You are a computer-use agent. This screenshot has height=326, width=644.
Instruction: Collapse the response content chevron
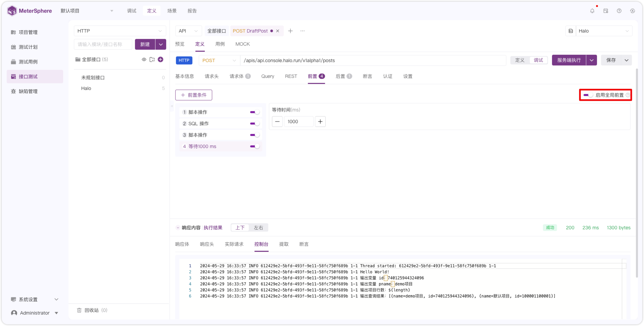tap(178, 228)
